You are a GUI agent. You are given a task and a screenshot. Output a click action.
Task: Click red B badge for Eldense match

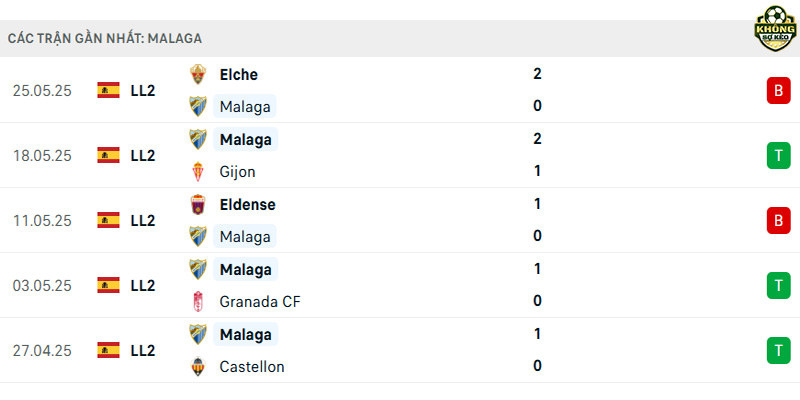(778, 220)
